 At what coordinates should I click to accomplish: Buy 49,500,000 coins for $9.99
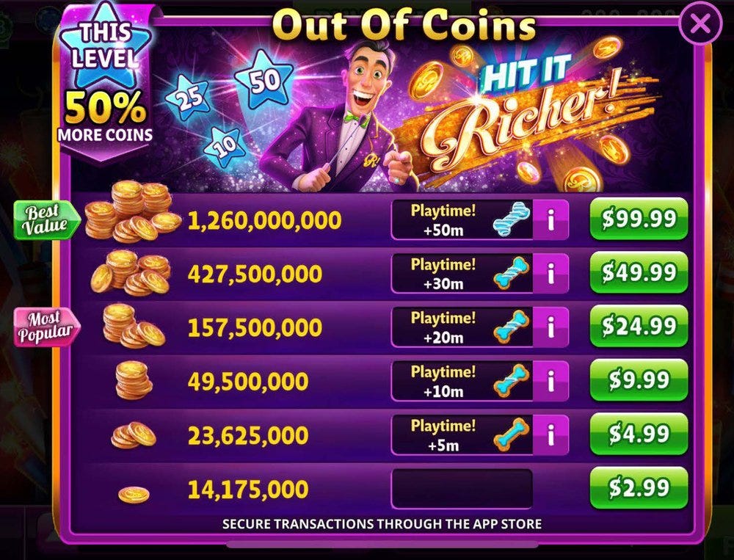[639, 380]
